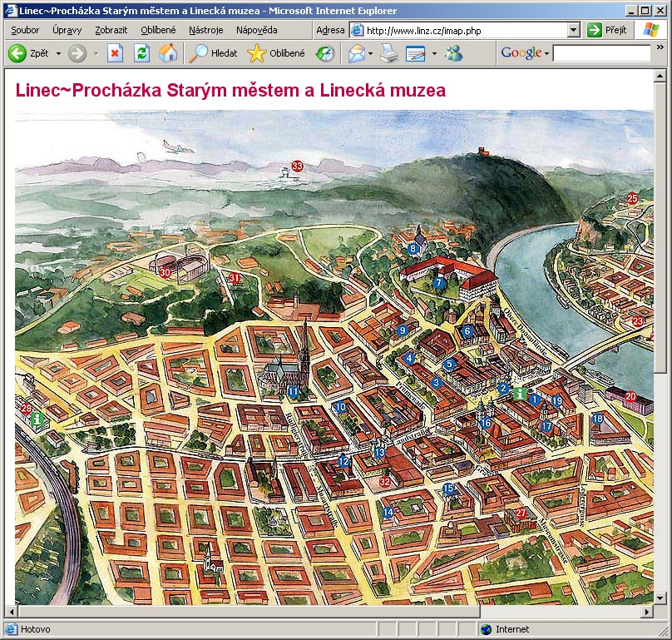Open the Mail button dropdown arrow

[371, 53]
